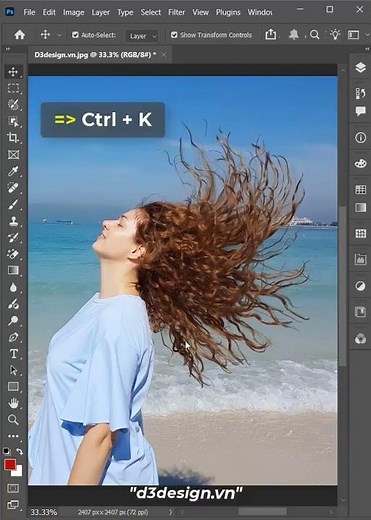
Task: Toggle Show Transform Controls checkbox
Action: coord(174,35)
